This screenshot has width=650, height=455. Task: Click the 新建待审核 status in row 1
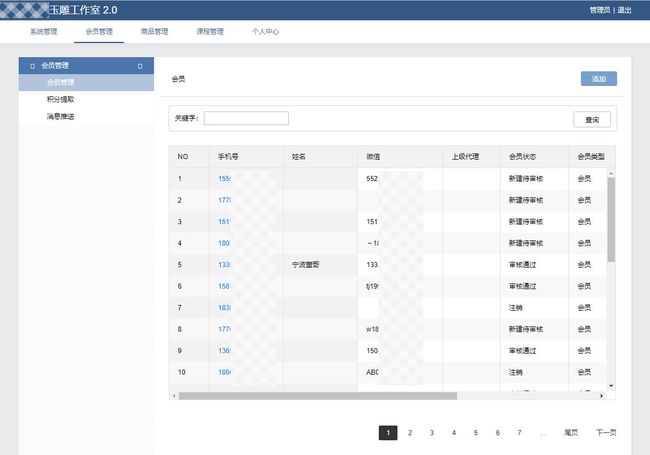pyautogui.click(x=526, y=179)
